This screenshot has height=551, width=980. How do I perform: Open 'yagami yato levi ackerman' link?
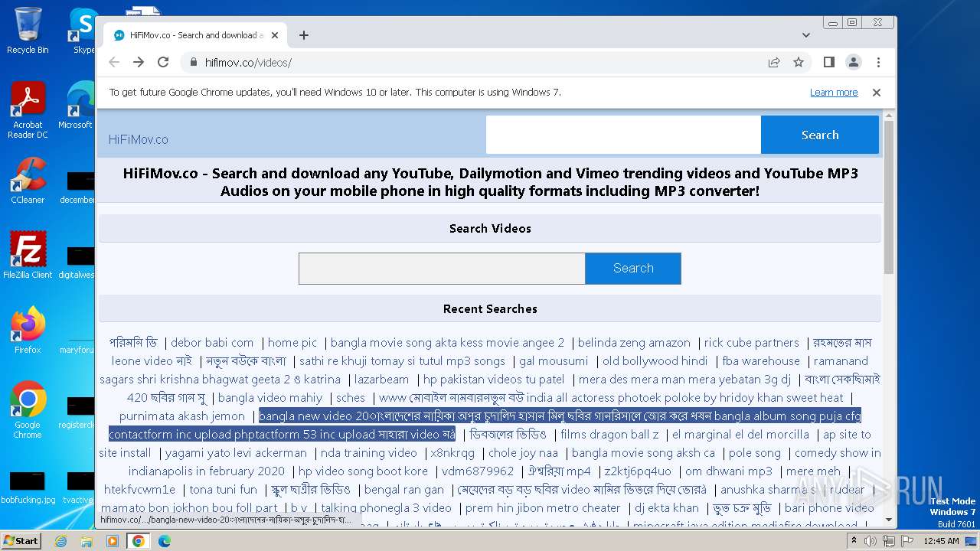tap(236, 453)
